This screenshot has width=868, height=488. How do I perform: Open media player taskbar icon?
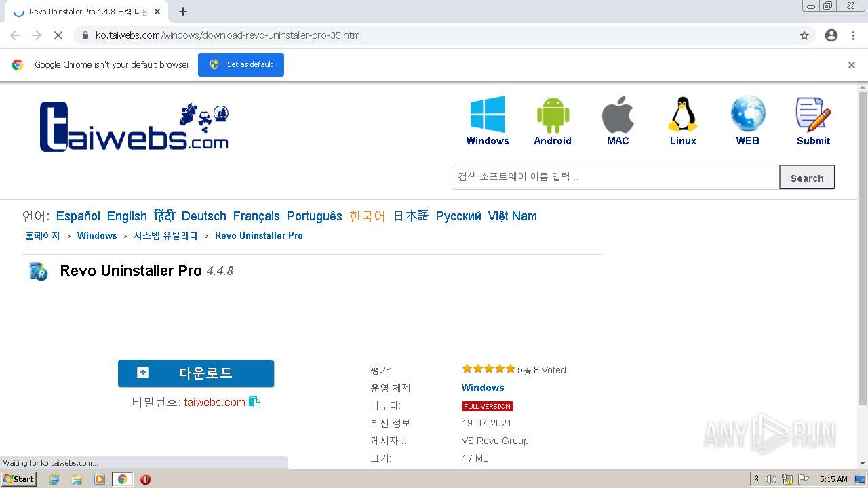[100, 479]
